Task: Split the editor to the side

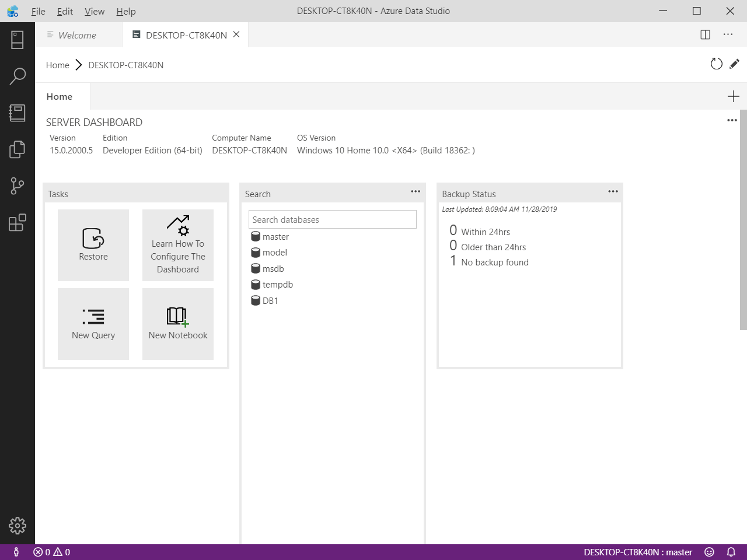Action: pyautogui.click(x=705, y=34)
